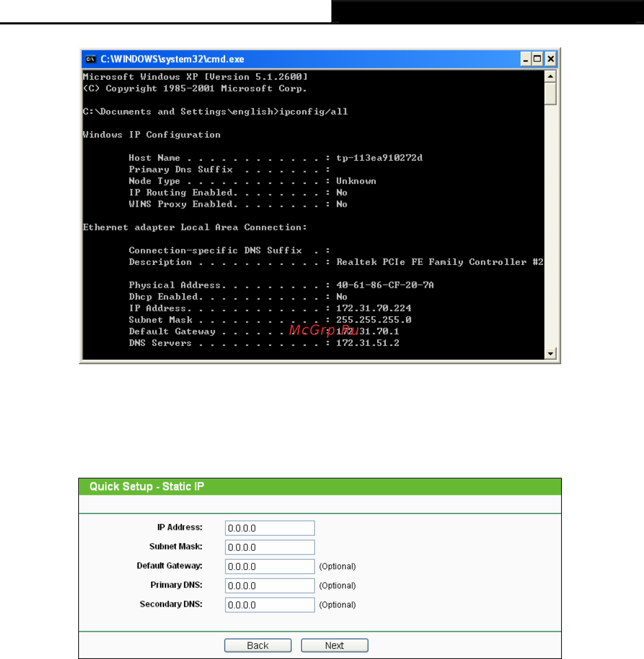Focus the Default Gateway input field
Viewport: 644px width, 659px height.
(x=270, y=566)
